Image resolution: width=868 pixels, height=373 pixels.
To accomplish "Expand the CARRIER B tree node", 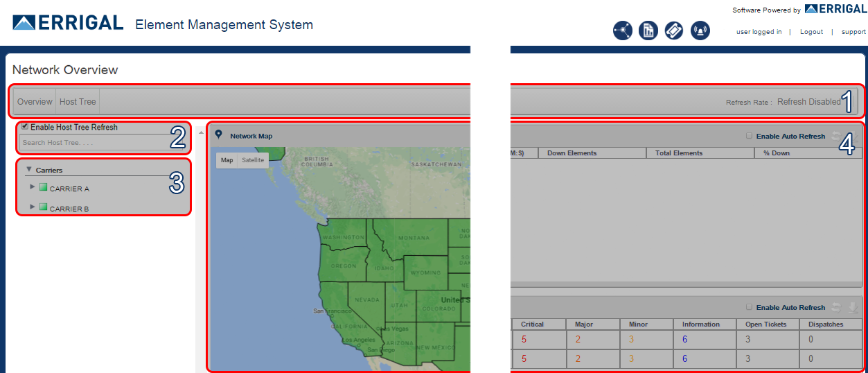I will (x=32, y=207).
